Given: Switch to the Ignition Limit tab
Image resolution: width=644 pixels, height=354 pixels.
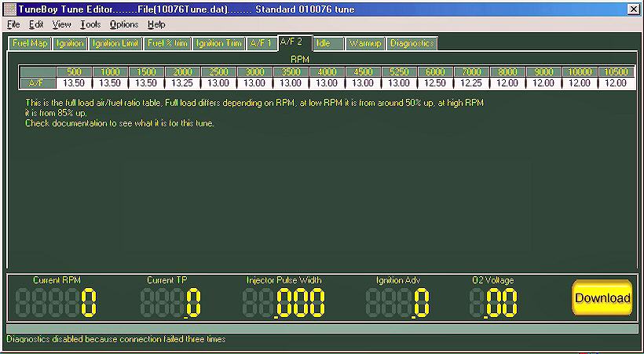Looking at the screenshot, I should 115,43.
